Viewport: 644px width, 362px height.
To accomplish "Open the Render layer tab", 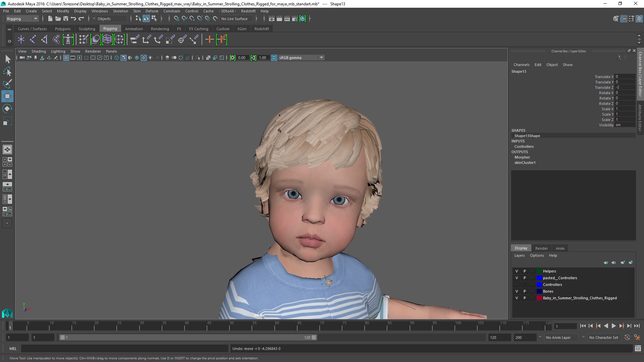I will (x=541, y=248).
